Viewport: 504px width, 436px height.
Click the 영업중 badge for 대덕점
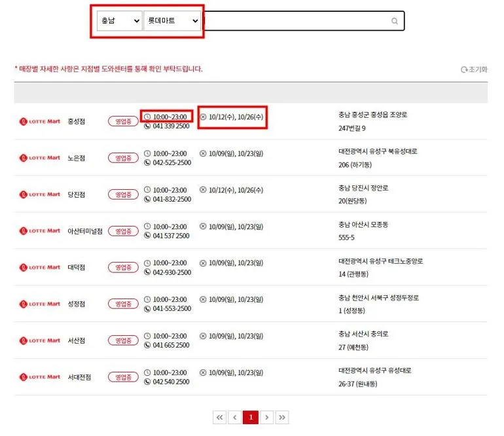point(123,268)
